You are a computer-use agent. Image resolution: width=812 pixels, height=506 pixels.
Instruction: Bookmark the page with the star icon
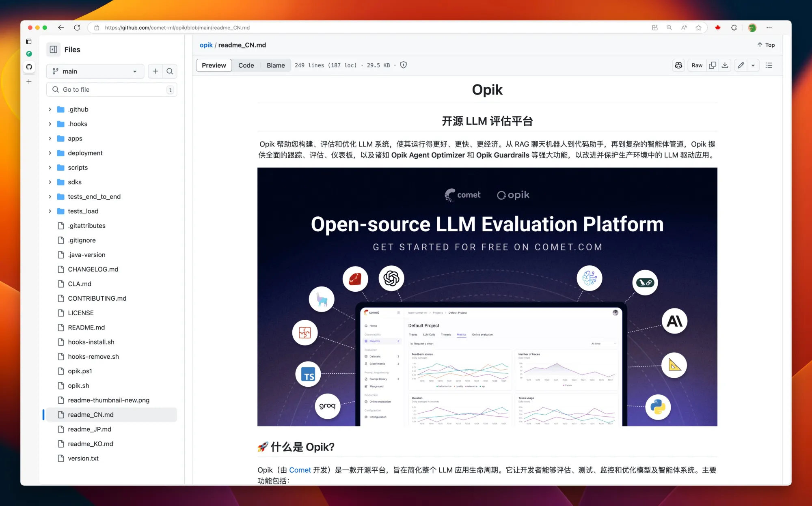click(x=698, y=28)
